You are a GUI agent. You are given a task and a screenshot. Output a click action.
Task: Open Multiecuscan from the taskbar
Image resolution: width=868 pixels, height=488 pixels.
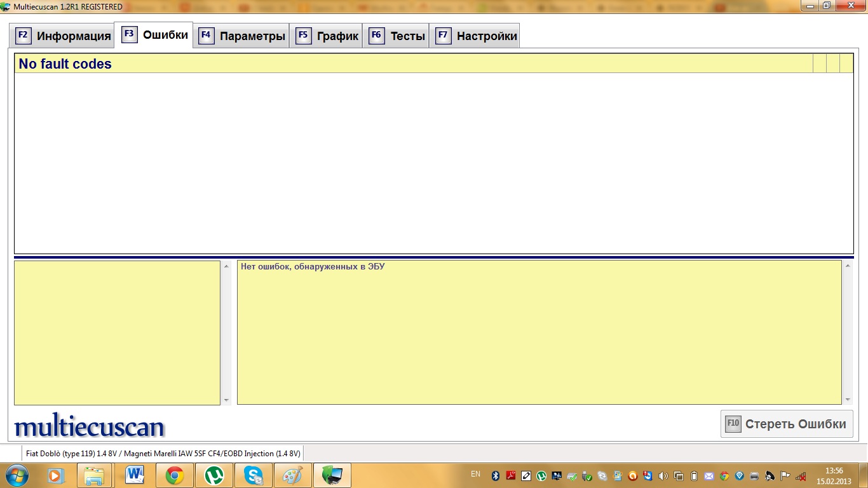click(x=332, y=475)
